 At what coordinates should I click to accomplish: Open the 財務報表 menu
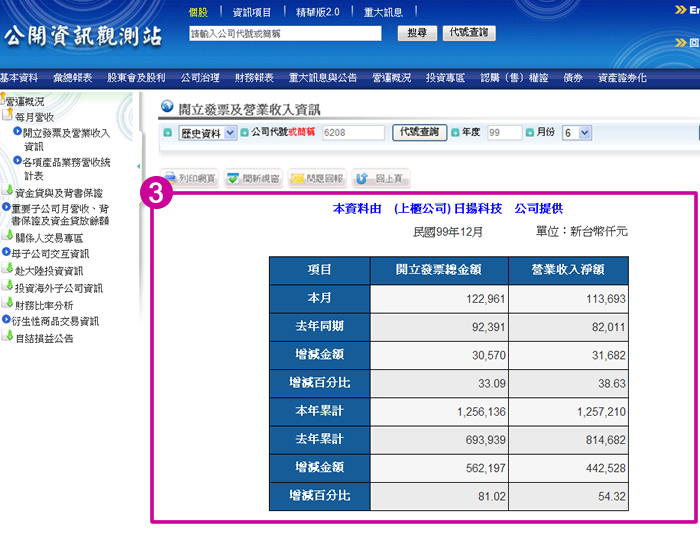pos(254,77)
